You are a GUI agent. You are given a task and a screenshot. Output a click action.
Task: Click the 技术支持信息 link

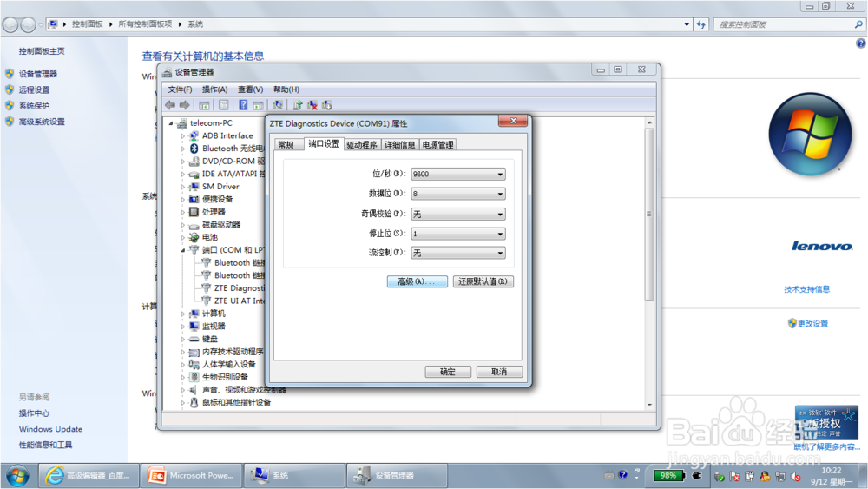[x=806, y=289]
